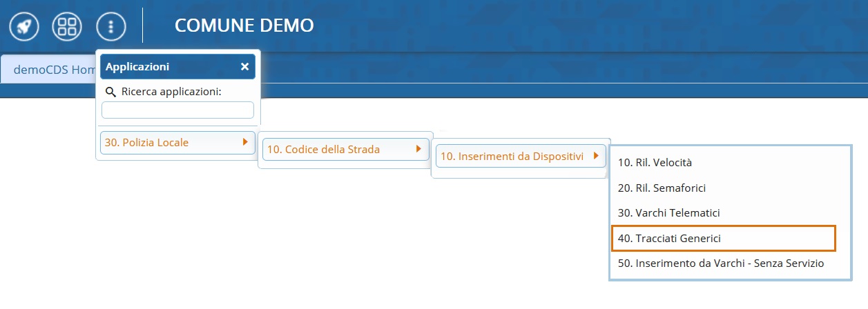Click the COMUNE DEMO title

pyautogui.click(x=244, y=26)
